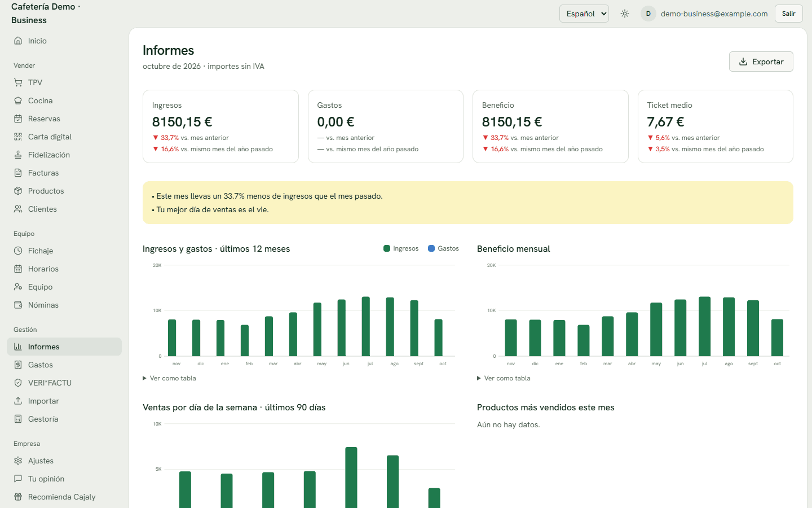The image size is (812, 508).
Task: Expand 'Ver como tabla' under Ingresos y gastos
Action: (170, 378)
